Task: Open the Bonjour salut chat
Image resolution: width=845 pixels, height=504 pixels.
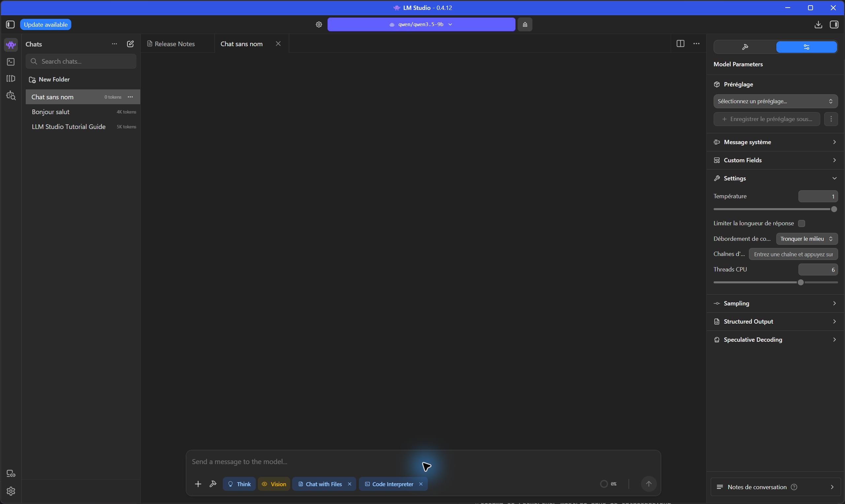Action: (x=83, y=112)
